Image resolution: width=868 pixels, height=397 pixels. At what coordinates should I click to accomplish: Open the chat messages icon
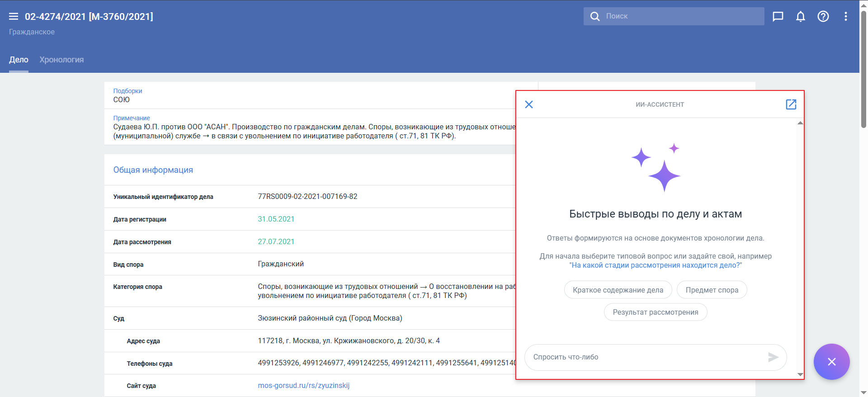tap(778, 16)
